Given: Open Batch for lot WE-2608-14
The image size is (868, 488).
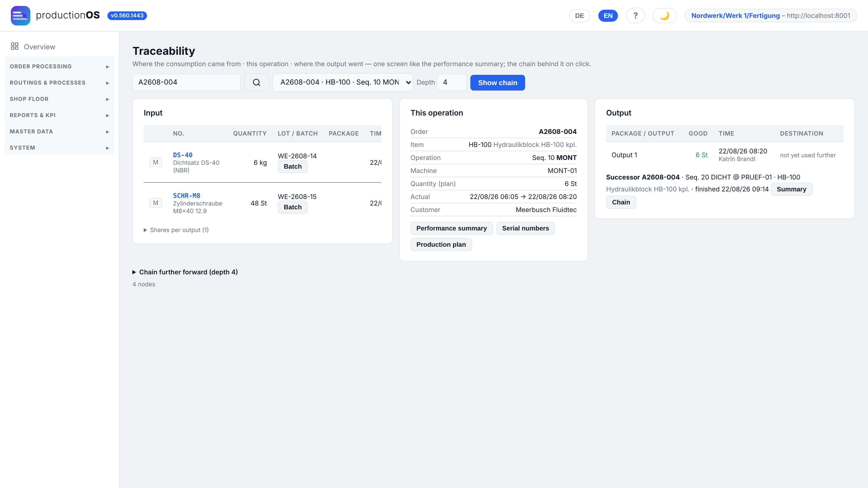Looking at the screenshot, I should point(292,166).
